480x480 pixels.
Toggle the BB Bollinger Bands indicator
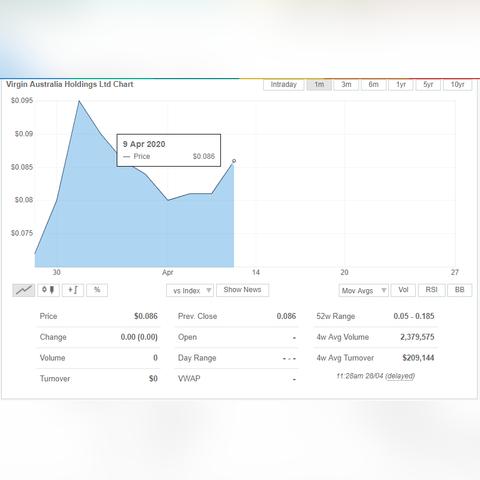[460, 290]
